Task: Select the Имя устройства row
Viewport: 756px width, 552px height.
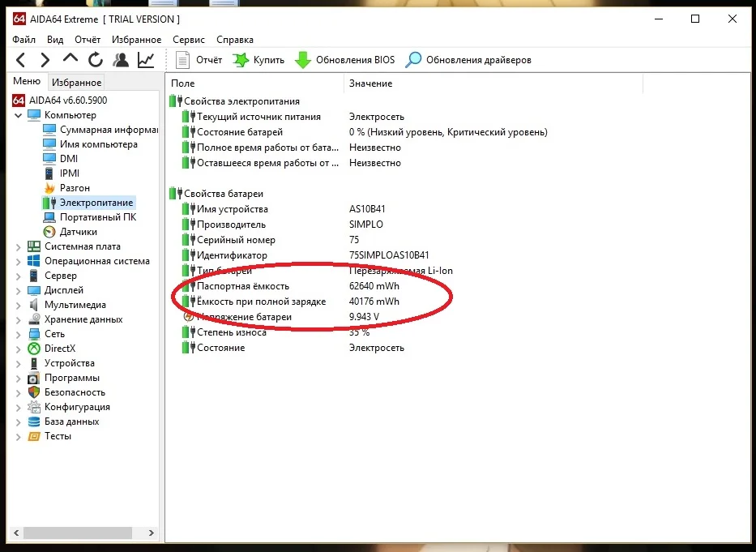Action: 284,209
